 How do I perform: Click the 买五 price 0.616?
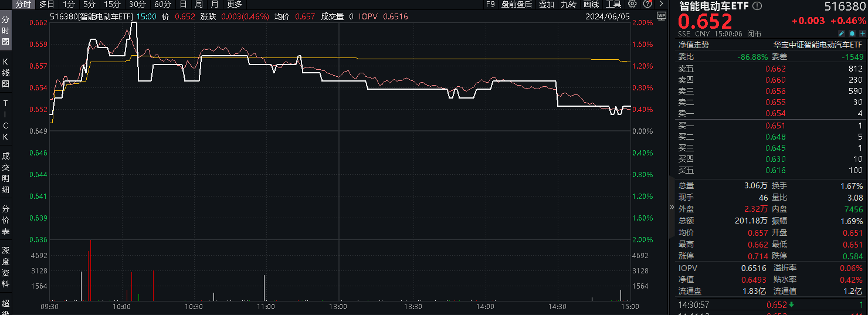pyautogui.click(x=776, y=170)
